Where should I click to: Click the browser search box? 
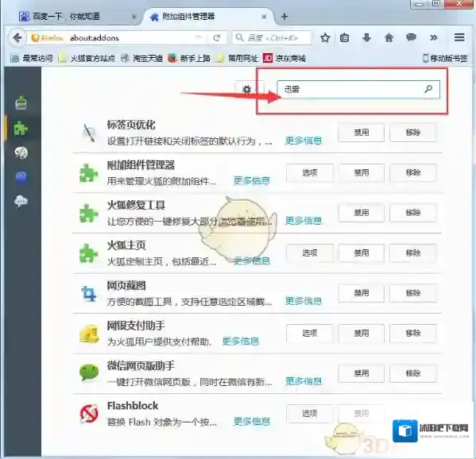[272, 38]
